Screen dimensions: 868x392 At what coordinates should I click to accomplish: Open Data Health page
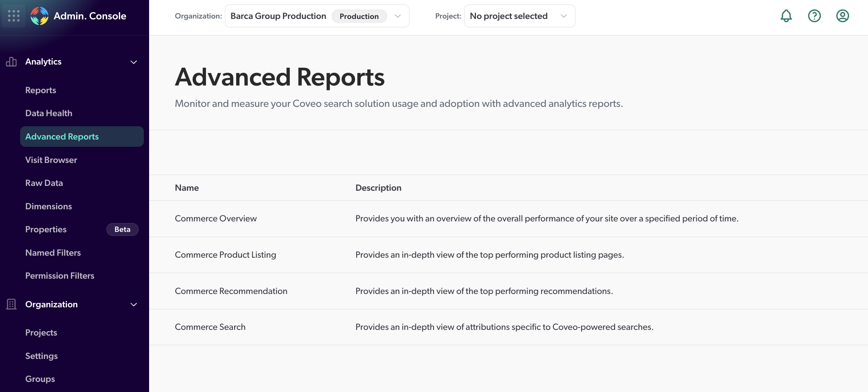[49, 113]
